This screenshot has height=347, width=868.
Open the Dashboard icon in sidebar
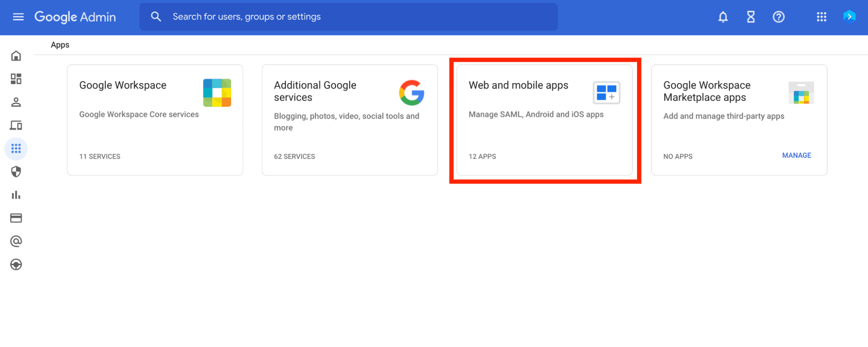point(16,79)
